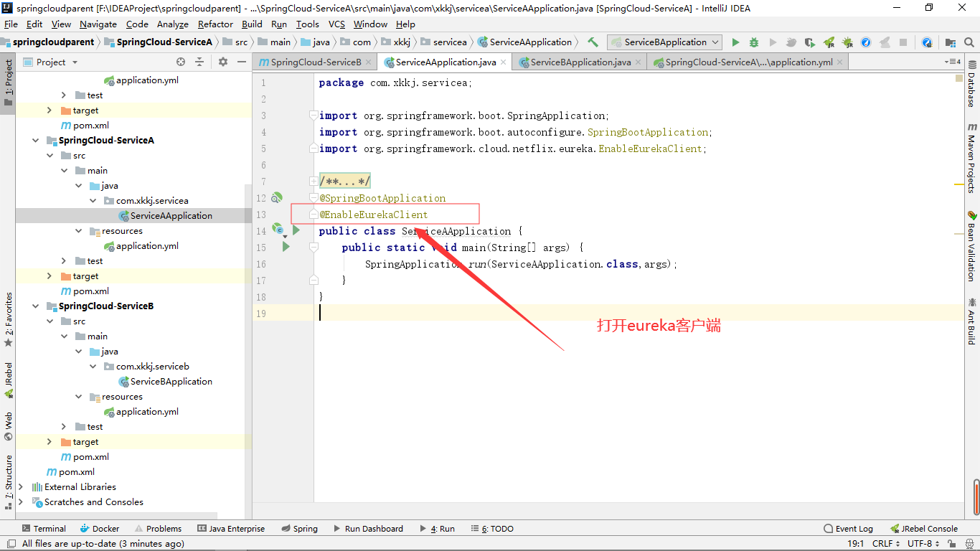Open the ServiceBApplication run configuration dropdown
Image resolution: width=980 pixels, height=551 pixels.
664,42
